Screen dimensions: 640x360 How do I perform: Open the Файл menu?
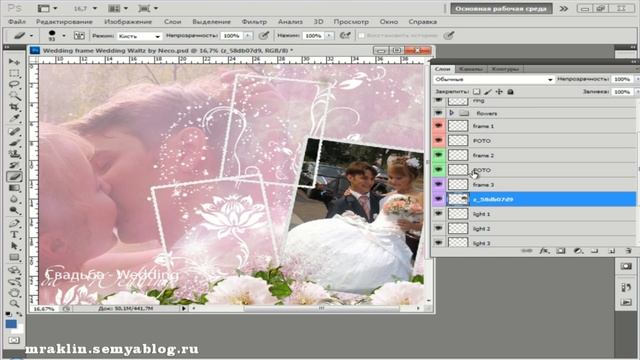click(17, 22)
